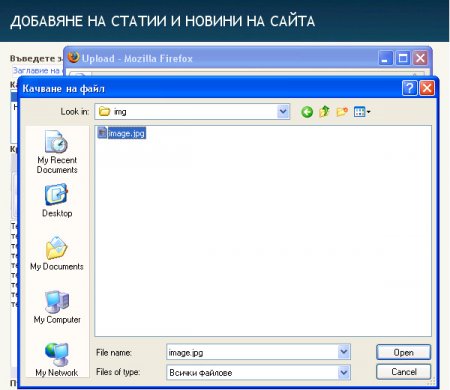Go back using the green arrow icon
The image size is (450, 390).
tap(307, 112)
